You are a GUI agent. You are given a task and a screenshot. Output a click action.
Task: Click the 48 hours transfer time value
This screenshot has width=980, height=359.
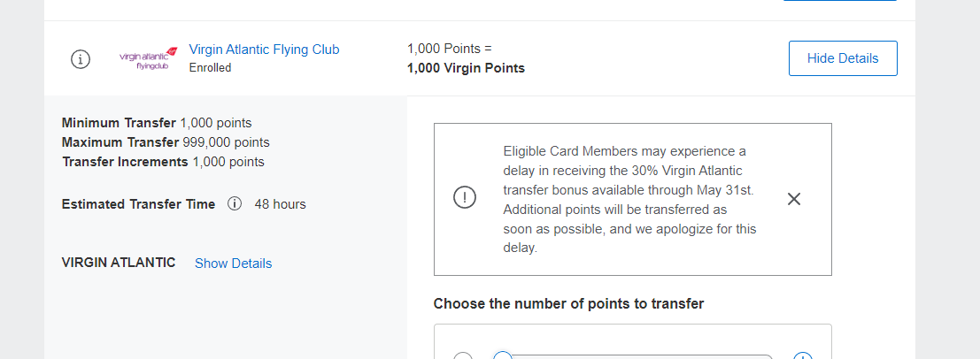coord(280,204)
